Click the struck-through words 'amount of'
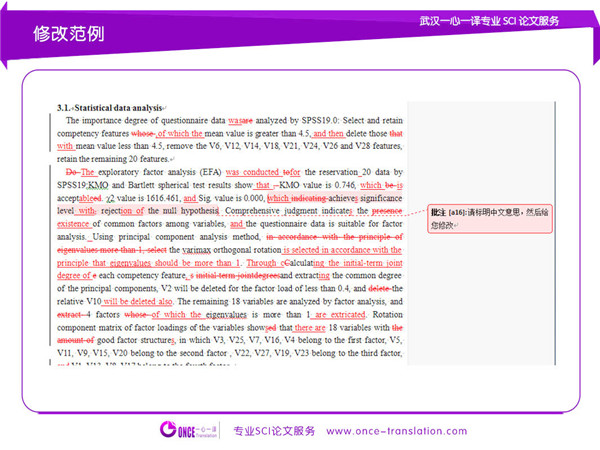Screen dimensions: 600x450 point(75,340)
